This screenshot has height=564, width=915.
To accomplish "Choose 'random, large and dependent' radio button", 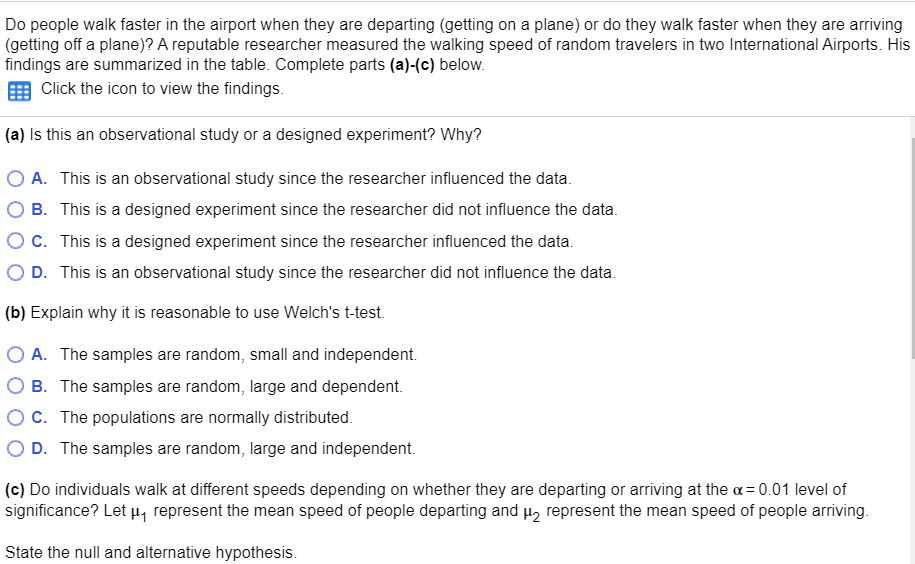I will click(x=16, y=386).
